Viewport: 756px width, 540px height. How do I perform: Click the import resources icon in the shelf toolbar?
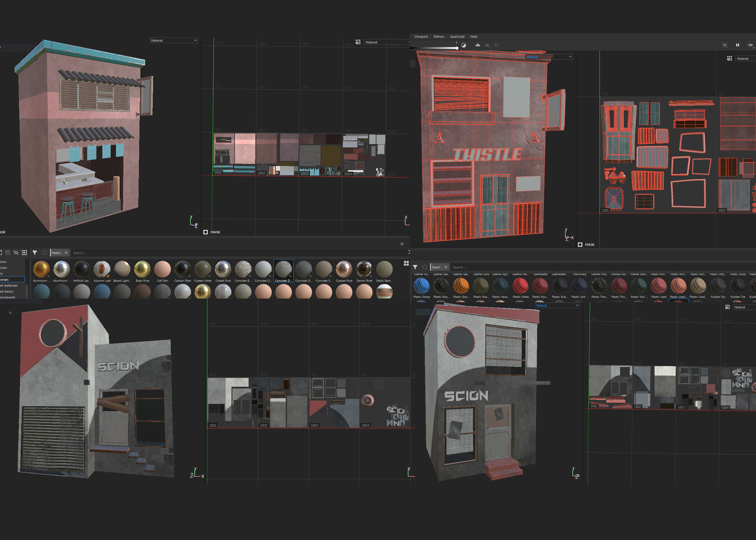24,253
